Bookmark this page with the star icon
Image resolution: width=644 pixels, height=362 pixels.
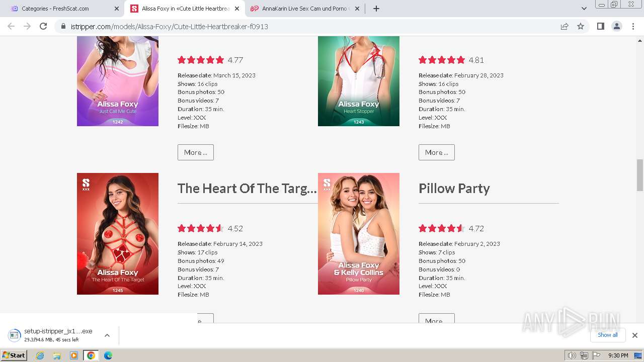tap(581, 26)
